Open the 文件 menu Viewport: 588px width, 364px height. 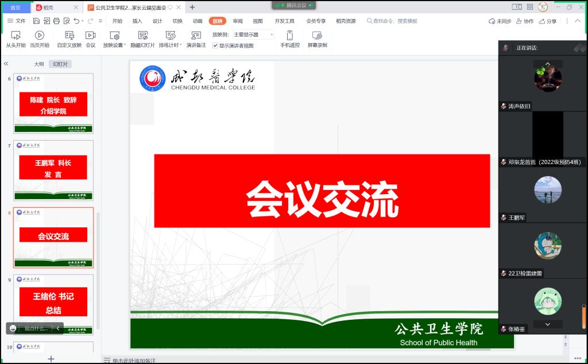(x=17, y=21)
